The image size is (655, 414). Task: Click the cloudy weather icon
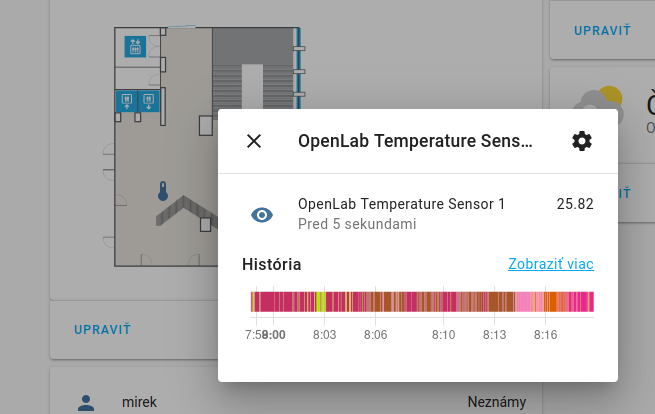pyautogui.click(x=599, y=106)
